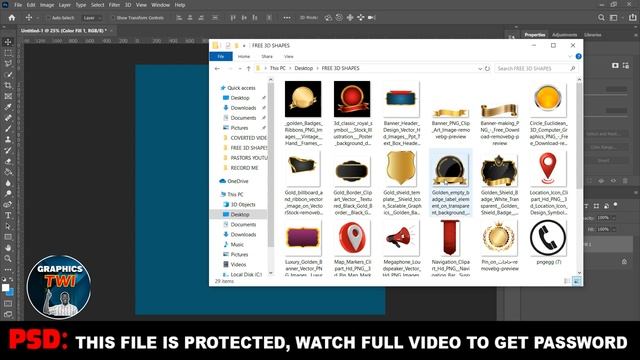Viewport: 640px width, 360px height.
Task: Open the address bar history dropdown
Action: [480, 69]
